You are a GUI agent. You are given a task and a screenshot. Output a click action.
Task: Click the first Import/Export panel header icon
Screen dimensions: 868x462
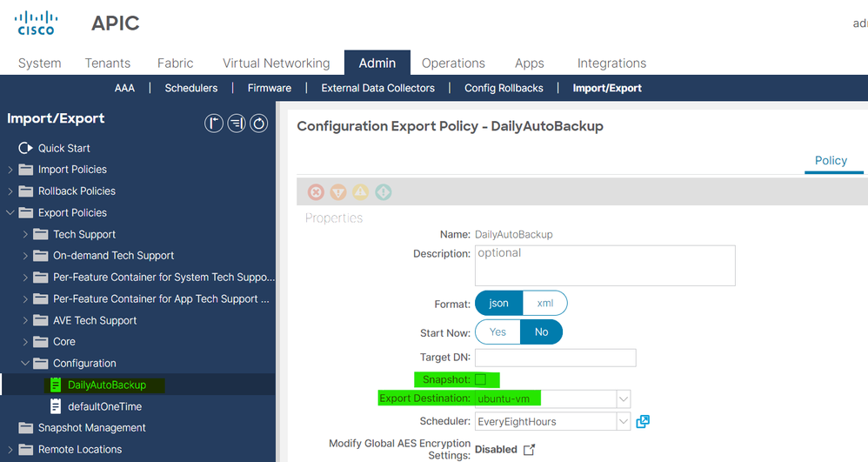tap(214, 123)
